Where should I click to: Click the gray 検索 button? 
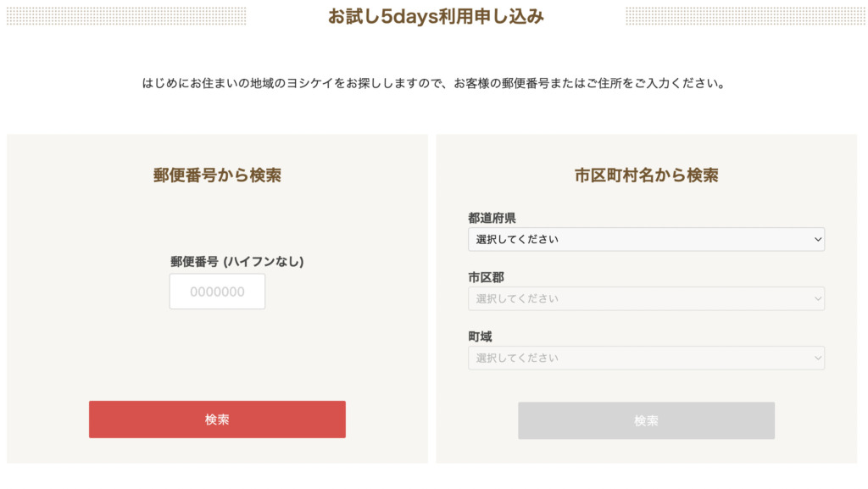[646, 420]
